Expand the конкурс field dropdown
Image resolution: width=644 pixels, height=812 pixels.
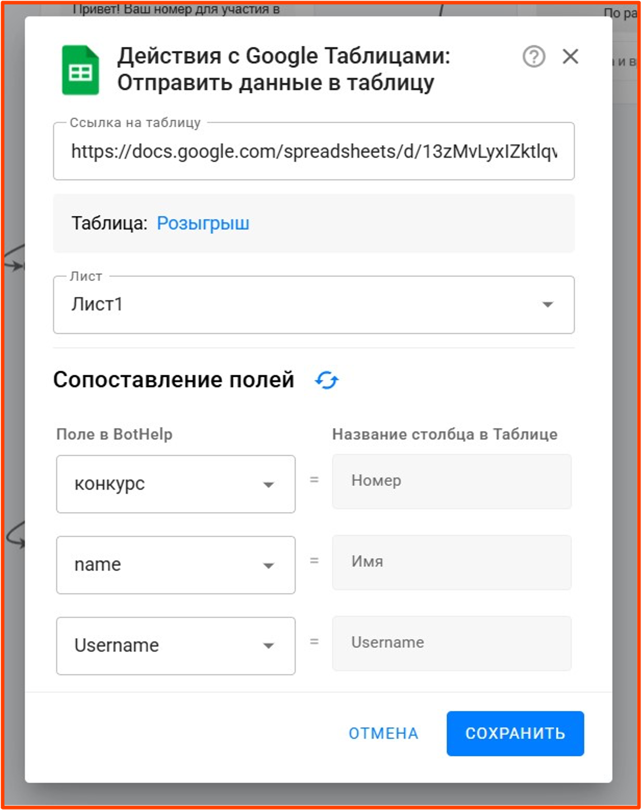click(x=176, y=484)
